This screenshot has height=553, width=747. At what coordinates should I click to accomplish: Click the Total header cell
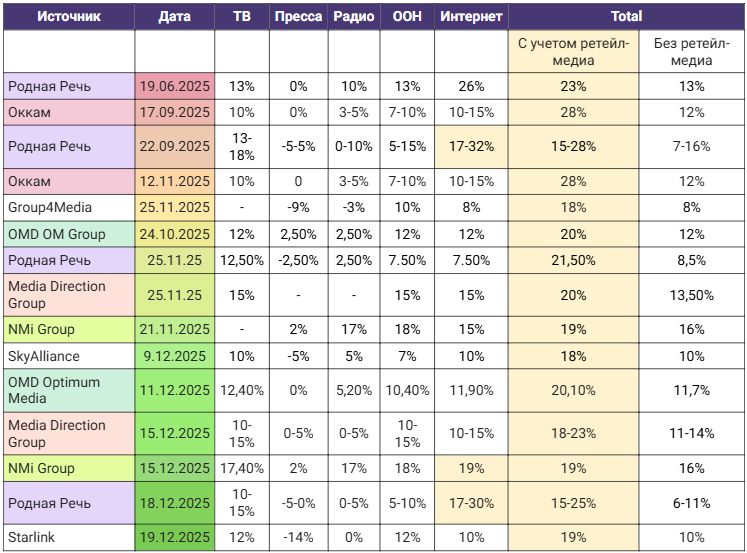click(x=626, y=17)
